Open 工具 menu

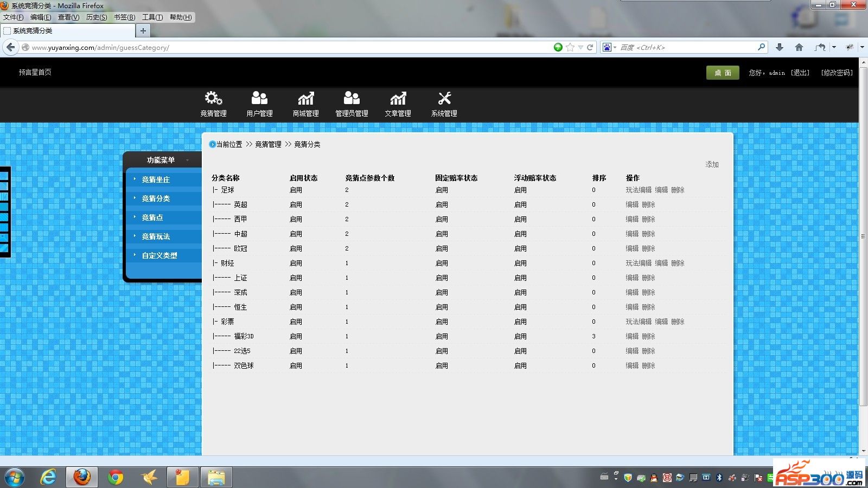(x=152, y=17)
